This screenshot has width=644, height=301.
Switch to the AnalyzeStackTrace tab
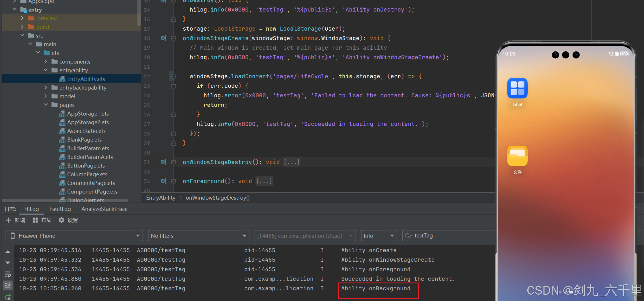104,209
